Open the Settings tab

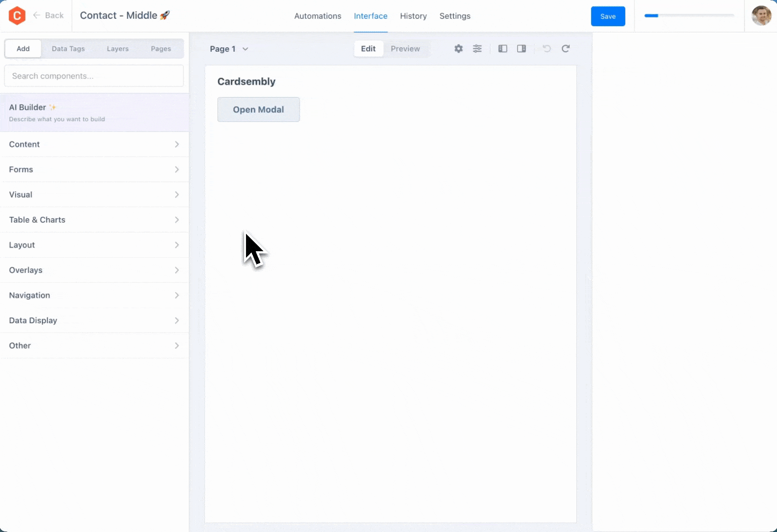click(455, 16)
